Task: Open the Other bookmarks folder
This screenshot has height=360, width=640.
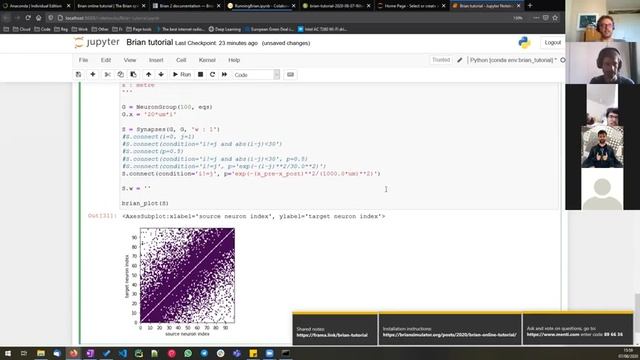Action: (x=100, y=29)
